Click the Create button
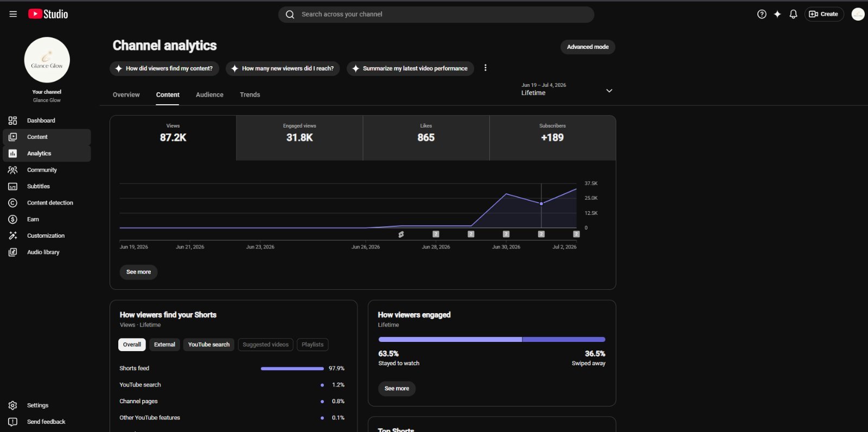 (824, 14)
